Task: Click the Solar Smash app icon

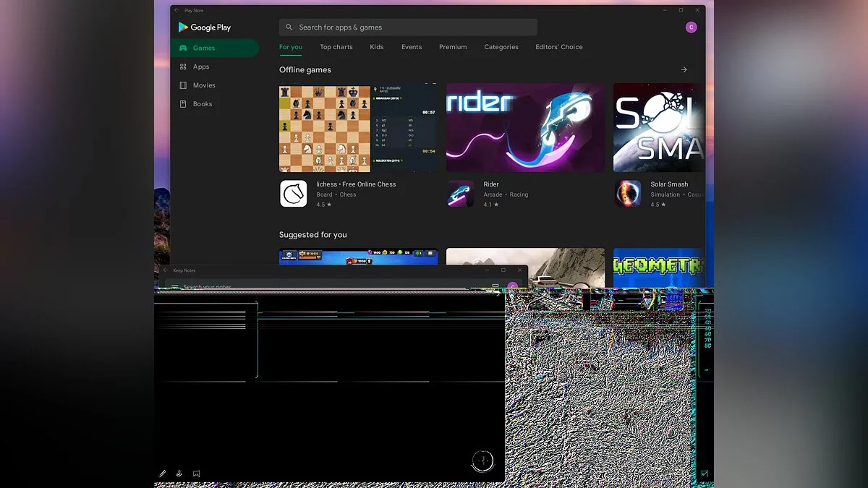Action: click(627, 194)
